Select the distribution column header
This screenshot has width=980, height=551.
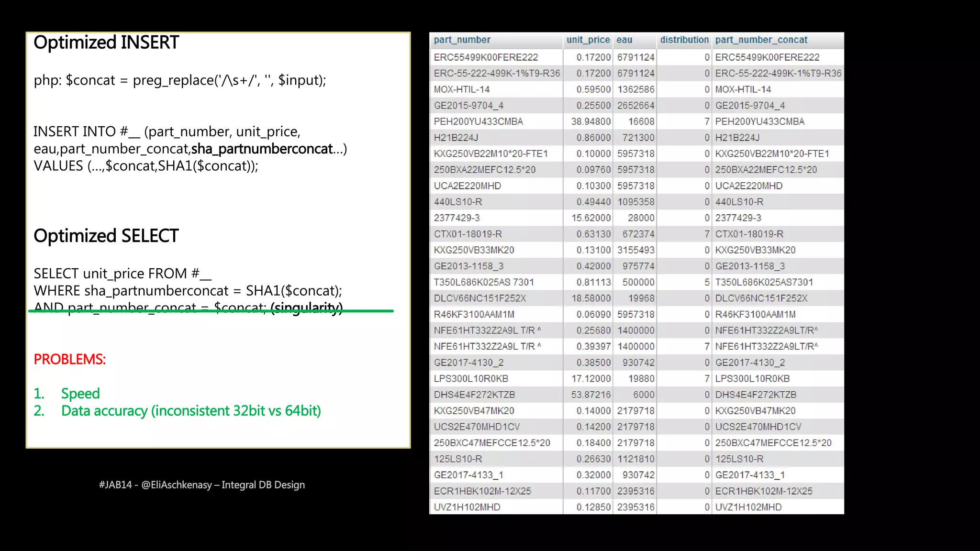pyautogui.click(x=684, y=40)
